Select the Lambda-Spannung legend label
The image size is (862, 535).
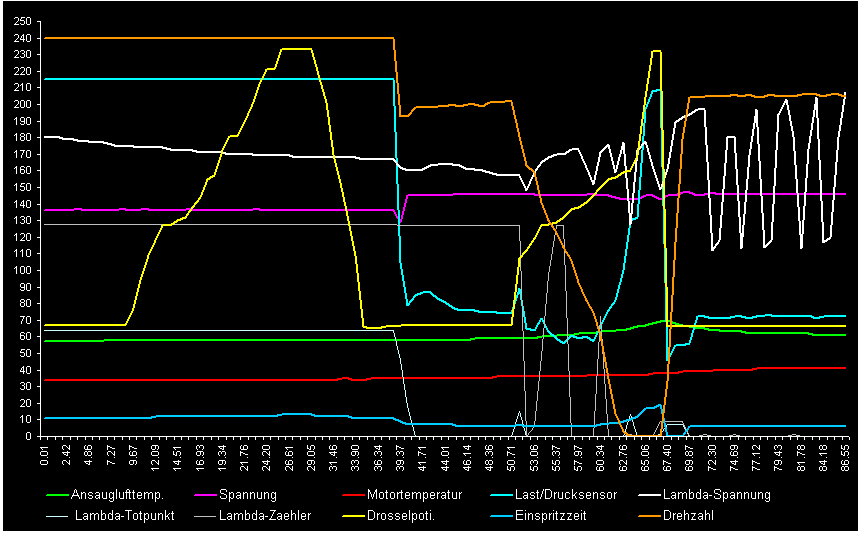pyautogui.click(x=716, y=495)
